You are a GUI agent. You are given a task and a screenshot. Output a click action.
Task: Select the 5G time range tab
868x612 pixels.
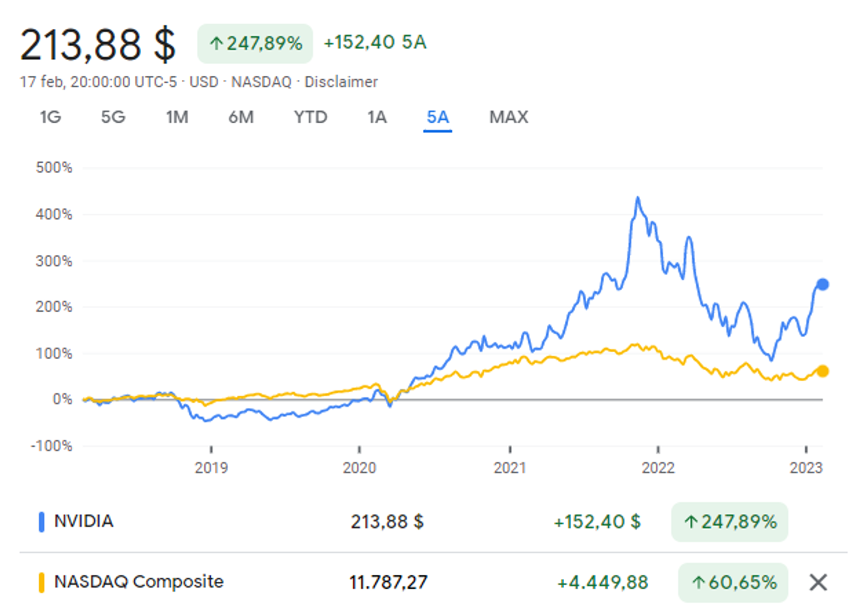(x=113, y=117)
